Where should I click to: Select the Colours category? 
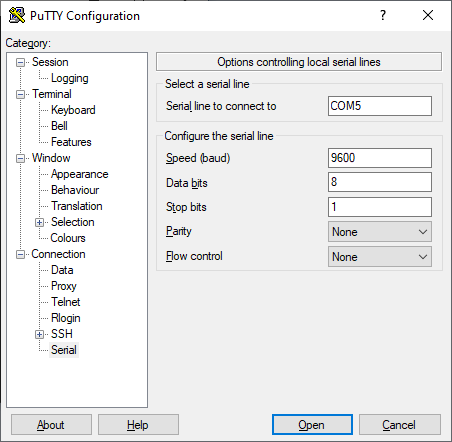pos(68,238)
